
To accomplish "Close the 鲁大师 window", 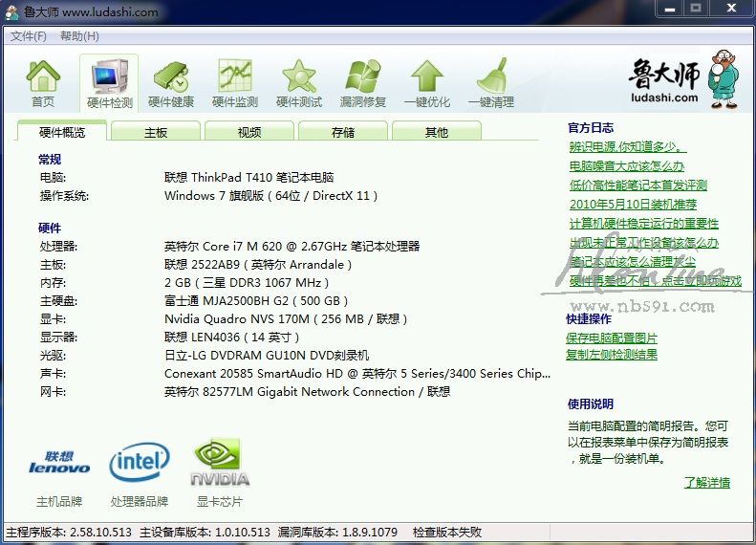I will (x=731, y=9).
